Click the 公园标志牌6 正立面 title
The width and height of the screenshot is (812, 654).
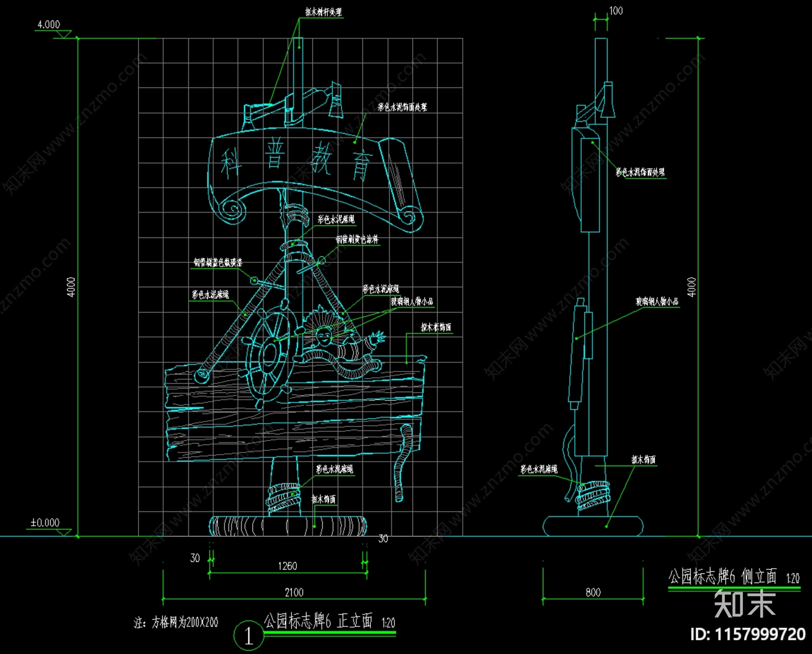318,621
